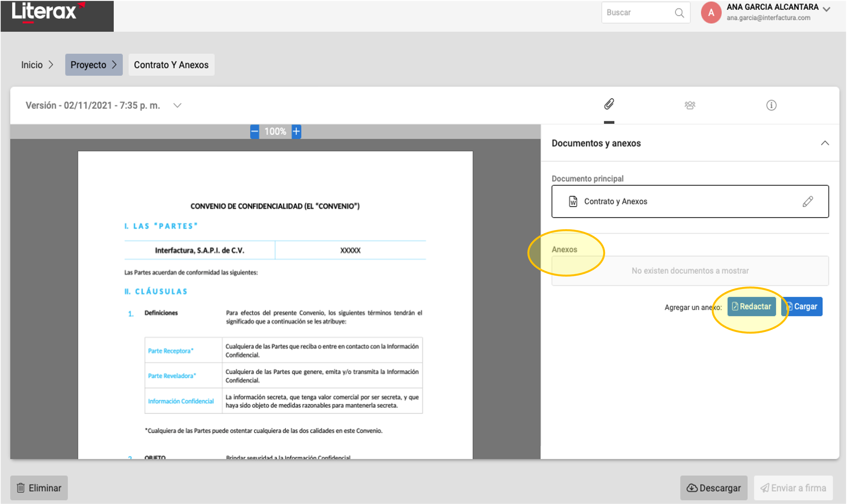This screenshot has width=847, height=504.
Task: Click the trash icon next to Eliminar
Action: click(x=21, y=488)
